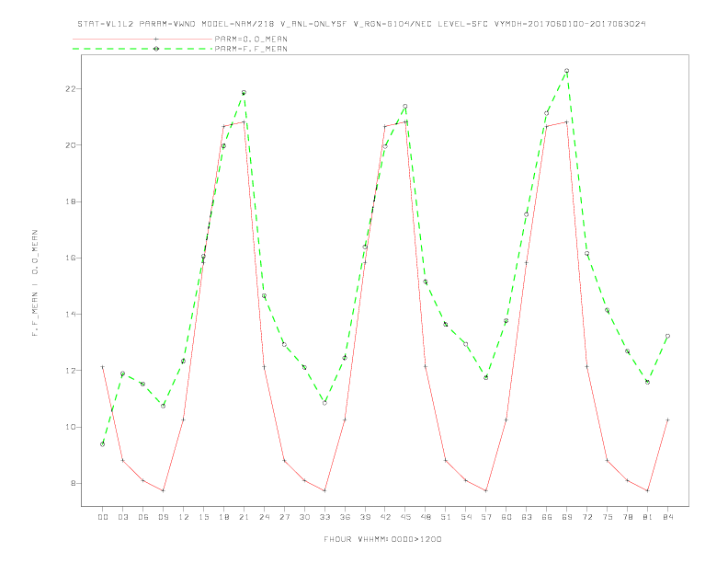Click the x-axis tick label 60

tap(506, 517)
